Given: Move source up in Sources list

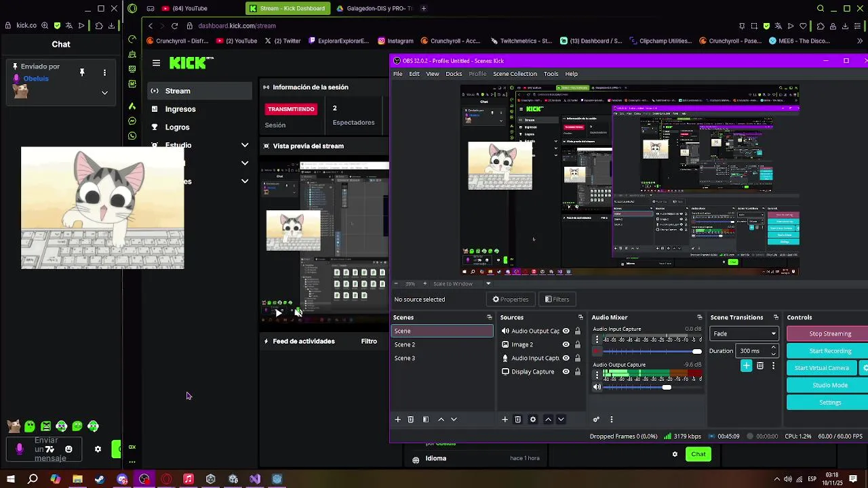Looking at the screenshot, I should [548, 420].
